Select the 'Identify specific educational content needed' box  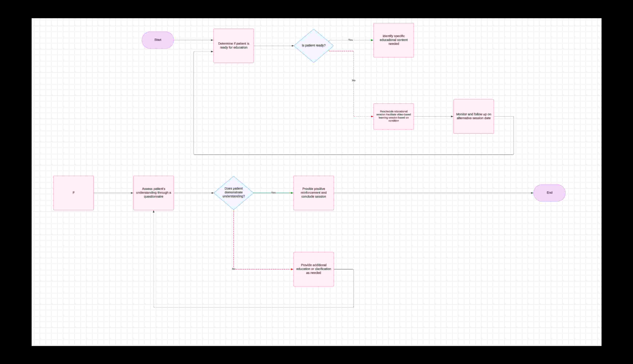coord(393,40)
